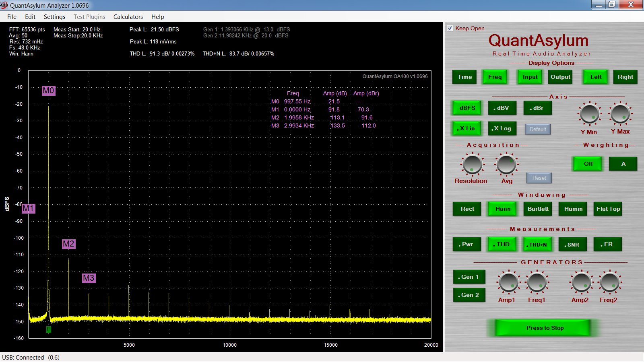
Task: Enable the Right channel display
Action: [625, 77]
